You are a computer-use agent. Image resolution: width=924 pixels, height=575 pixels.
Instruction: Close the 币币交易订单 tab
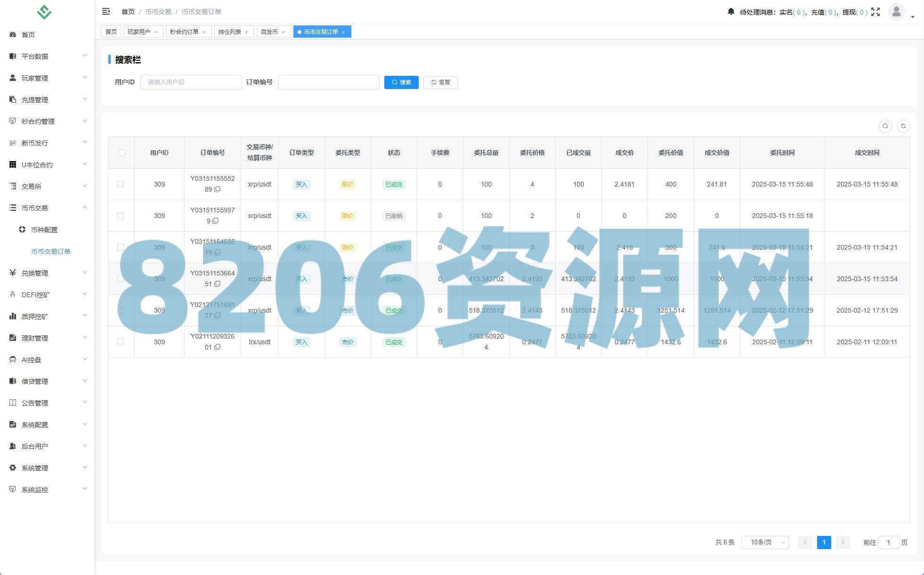pyautogui.click(x=343, y=32)
